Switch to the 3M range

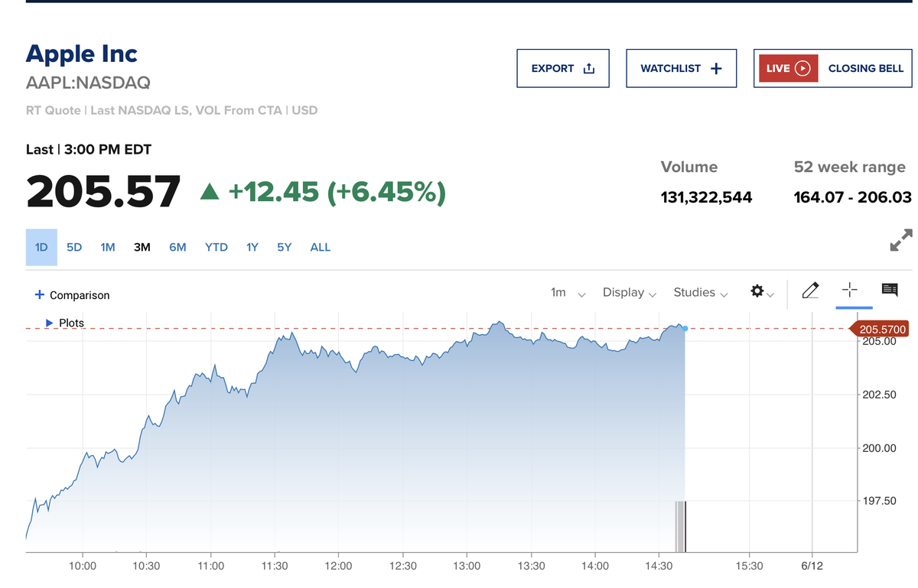pyautogui.click(x=142, y=247)
